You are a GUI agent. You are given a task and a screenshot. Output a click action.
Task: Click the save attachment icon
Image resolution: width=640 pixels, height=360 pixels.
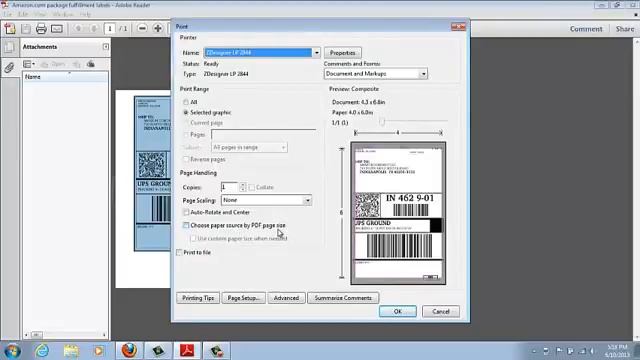(x=76, y=64)
